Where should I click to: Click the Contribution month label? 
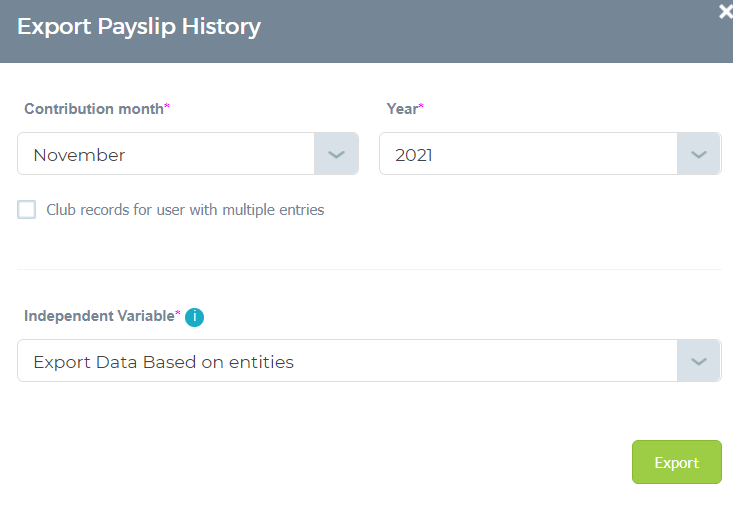94,109
